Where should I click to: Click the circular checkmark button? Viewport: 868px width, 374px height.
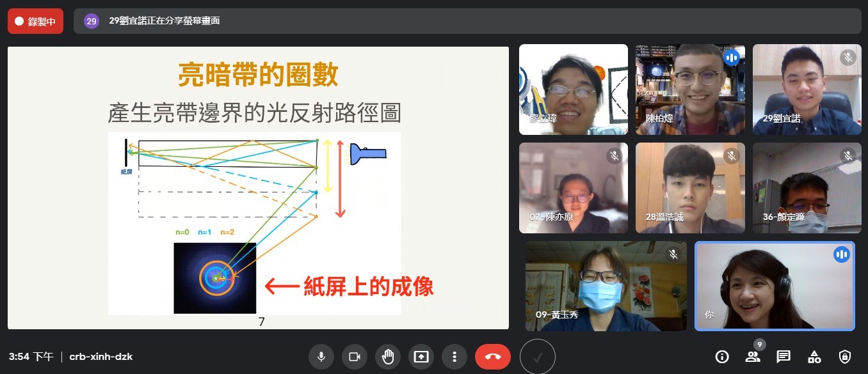(x=537, y=357)
